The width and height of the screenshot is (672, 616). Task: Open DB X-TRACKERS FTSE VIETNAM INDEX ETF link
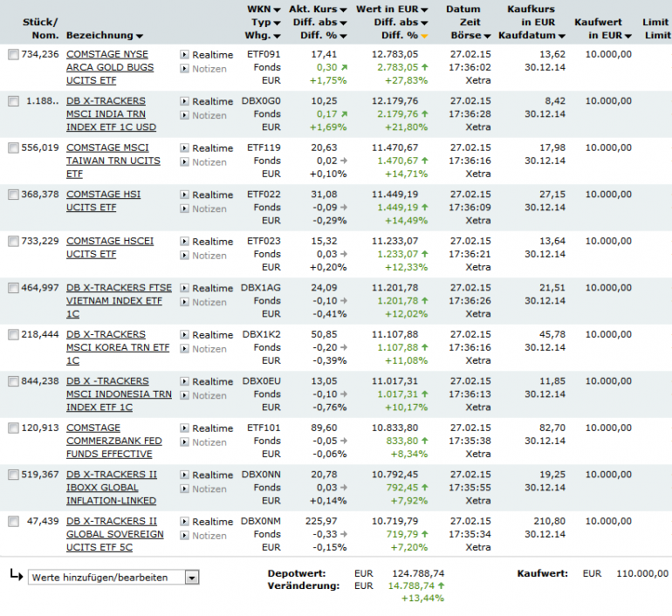tap(119, 301)
